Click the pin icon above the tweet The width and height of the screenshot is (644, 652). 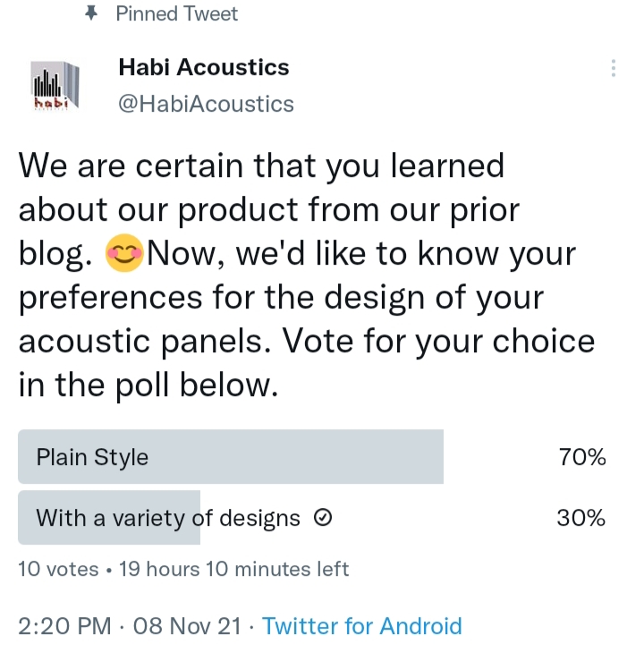[x=89, y=13]
